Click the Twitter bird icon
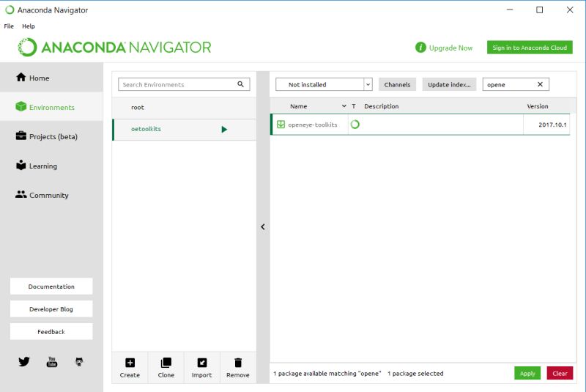 (x=24, y=361)
